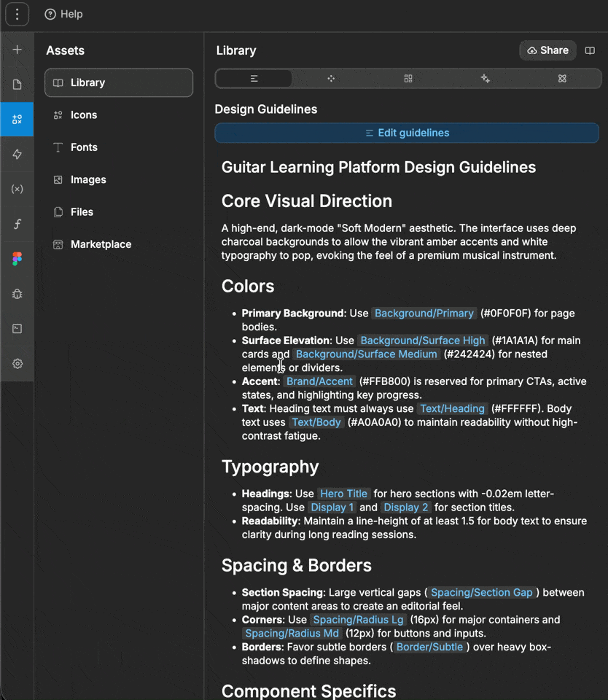Click the Share button
The image size is (608, 700).
(547, 50)
